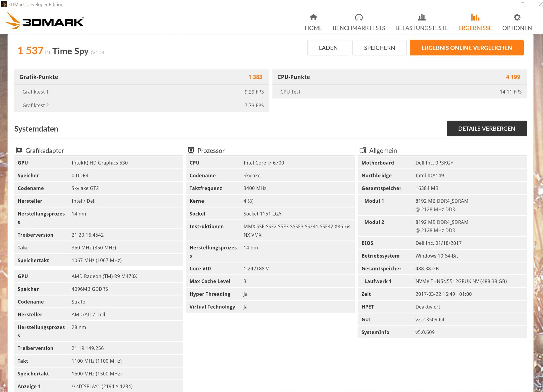Image resolution: width=543 pixels, height=392 pixels.
Task: Click the 4096MB GDDR5 value
Action: tap(90, 289)
